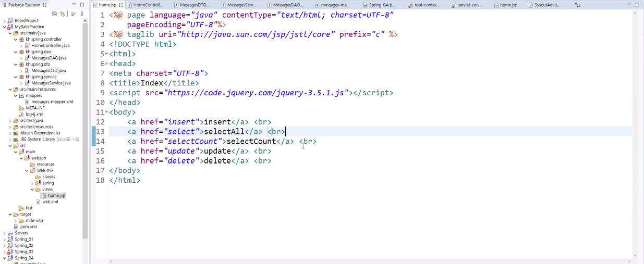
Task: Click the editor horizontal scrollbar
Action: tap(369, 261)
